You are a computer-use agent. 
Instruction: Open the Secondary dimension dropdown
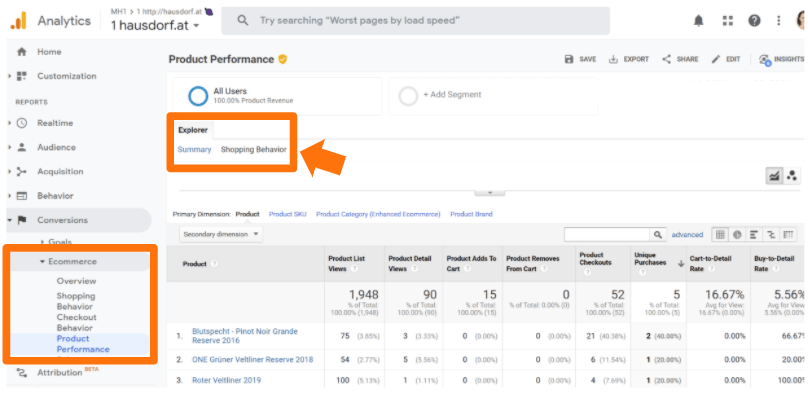[x=221, y=235]
